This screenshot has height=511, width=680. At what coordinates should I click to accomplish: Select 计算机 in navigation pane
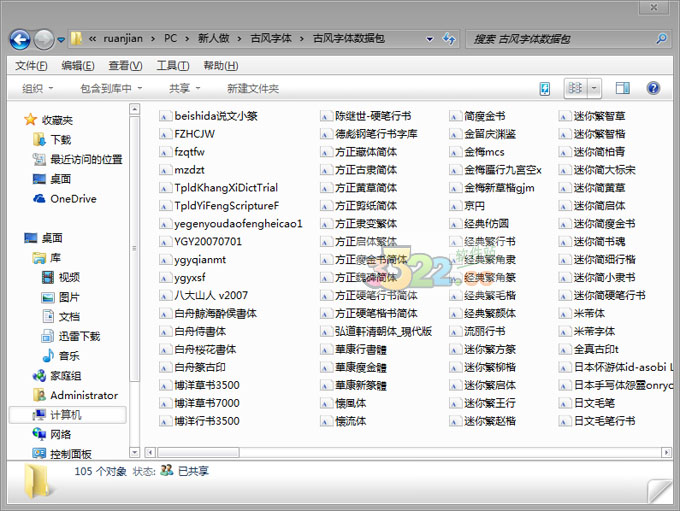coord(68,415)
